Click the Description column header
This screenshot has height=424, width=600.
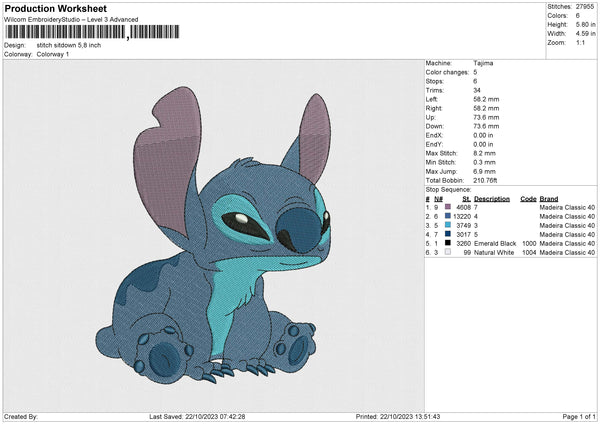tap(493, 197)
